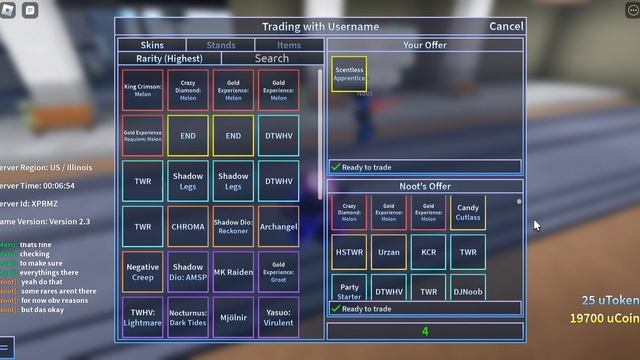Select the CHROMA skin

point(188,227)
